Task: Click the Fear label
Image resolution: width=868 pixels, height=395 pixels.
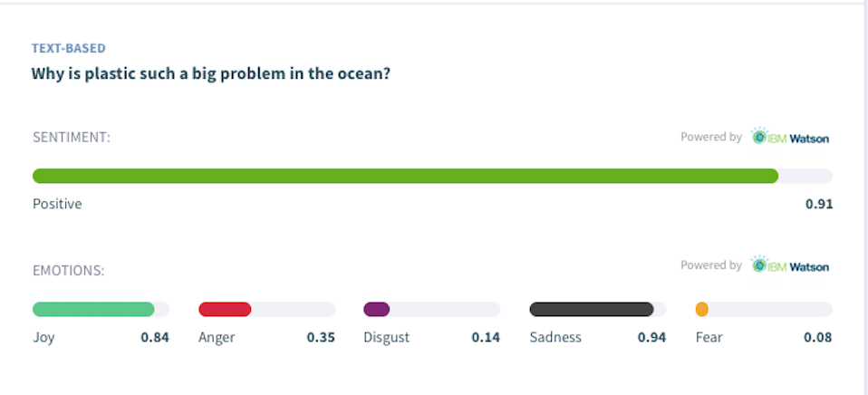Action: tap(709, 338)
